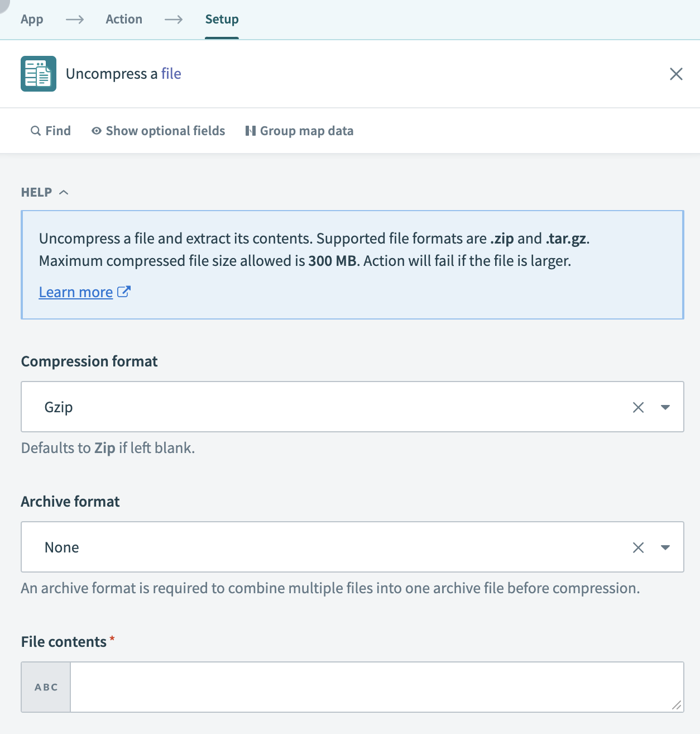700x734 pixels.
Task: Click the File contents resize handle
Action: coord(677,706)
